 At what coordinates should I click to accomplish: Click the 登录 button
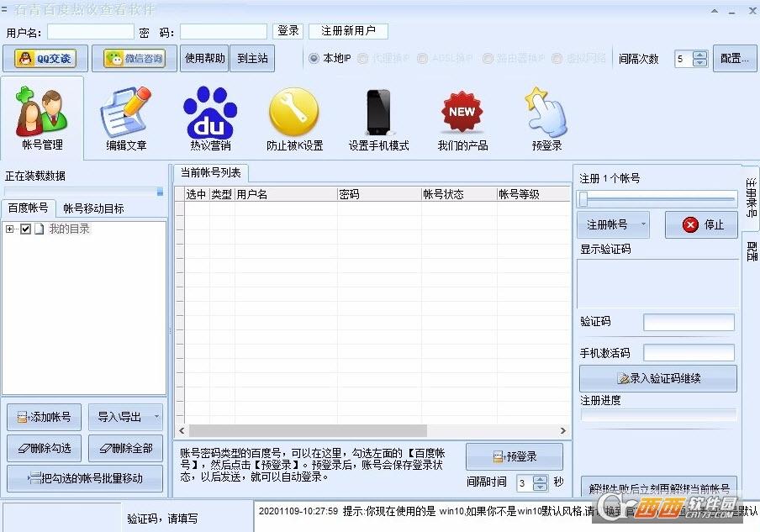pyautogui.click(x=288, y=31)
